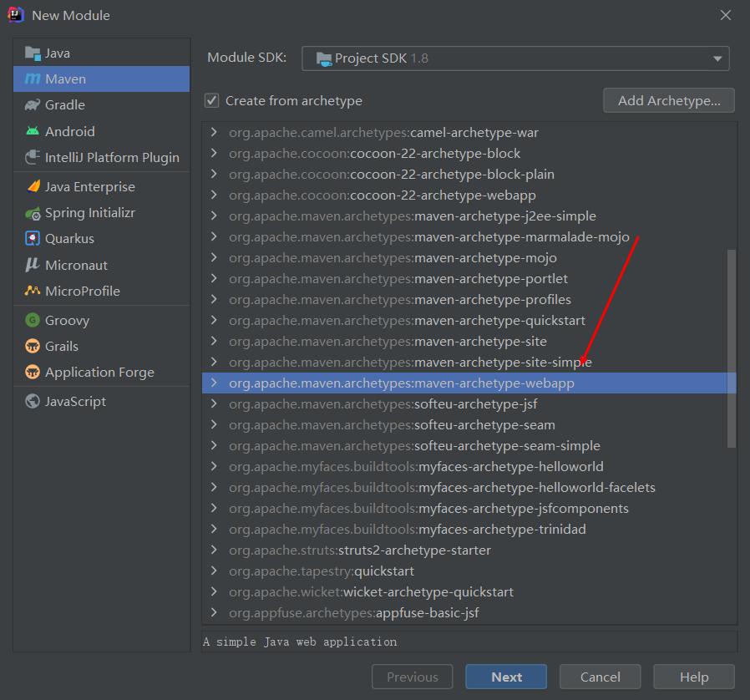This screenshot has width=750, height=700.
Task: Click the Micronaut mu icon
Action: tap(33, 265)
